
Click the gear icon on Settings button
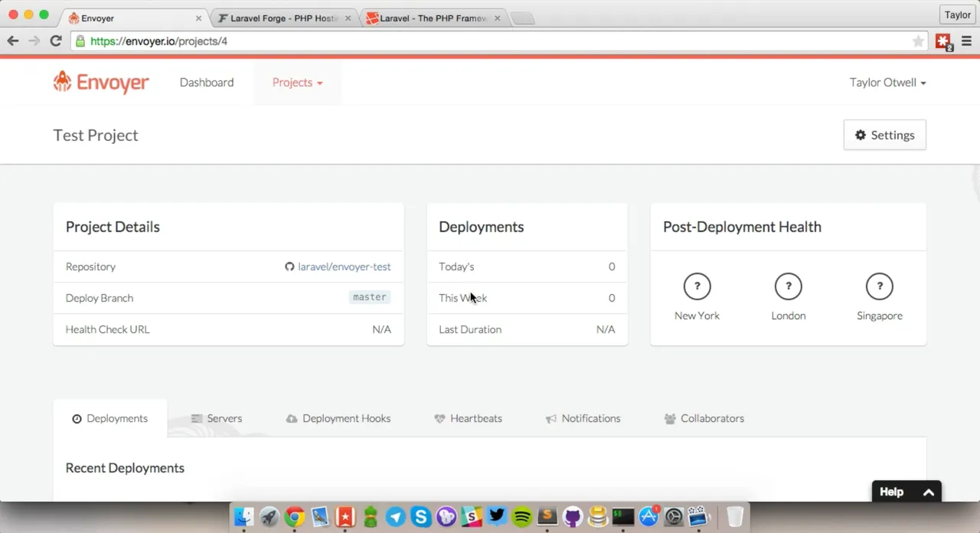tap(861, 135)
